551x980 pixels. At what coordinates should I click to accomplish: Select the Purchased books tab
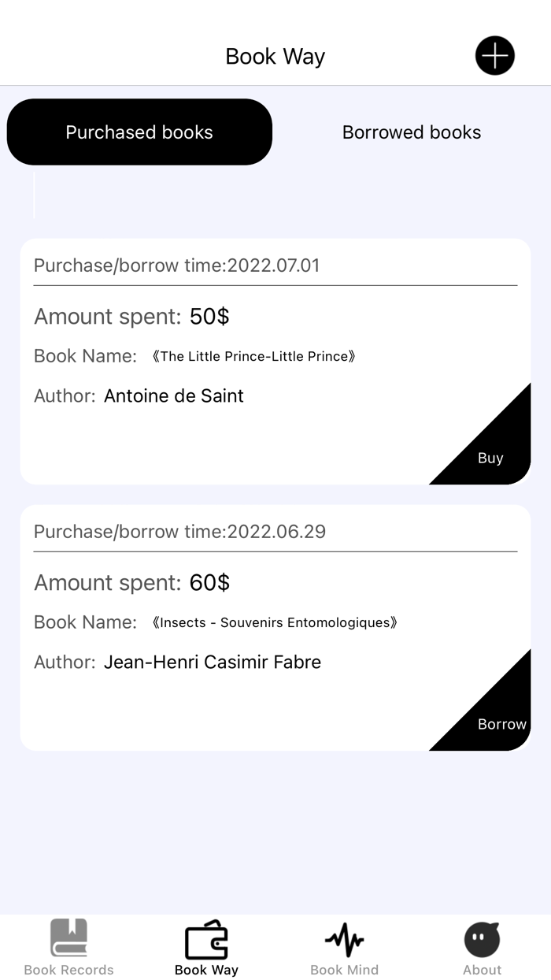(x=139, y=132)
